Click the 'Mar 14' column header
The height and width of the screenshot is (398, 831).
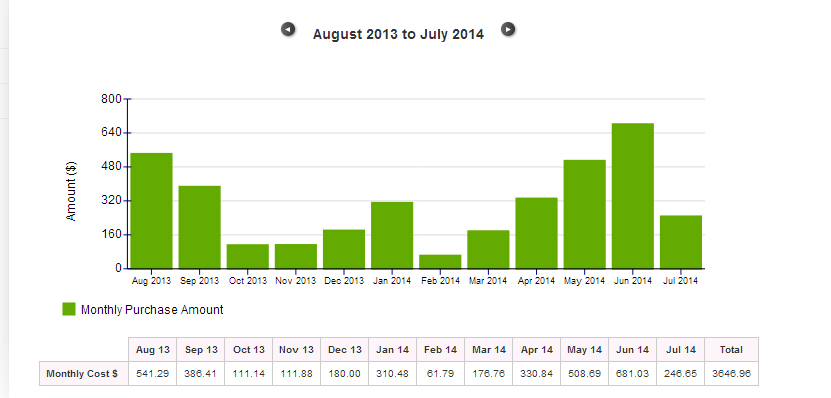click(x=489, y=350)
